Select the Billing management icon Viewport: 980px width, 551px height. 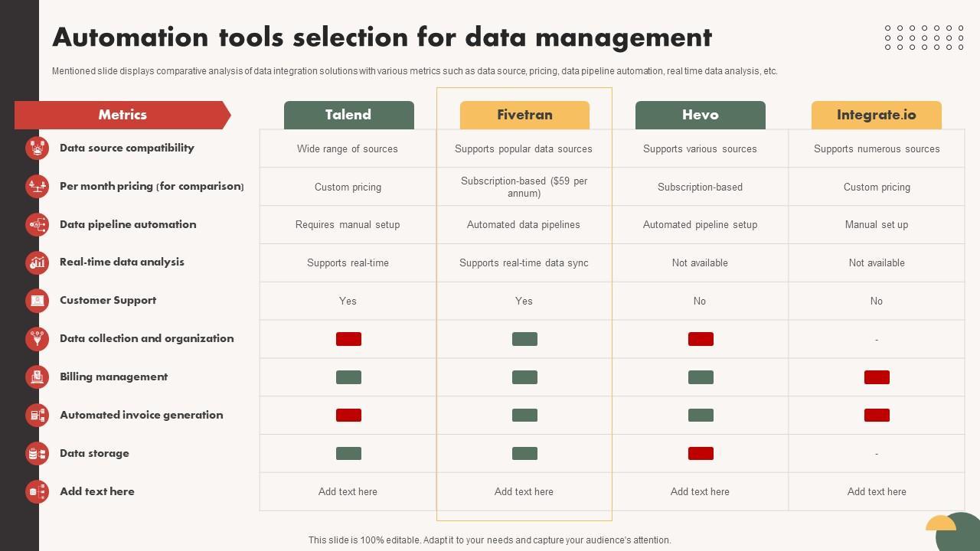pos(37,377)
